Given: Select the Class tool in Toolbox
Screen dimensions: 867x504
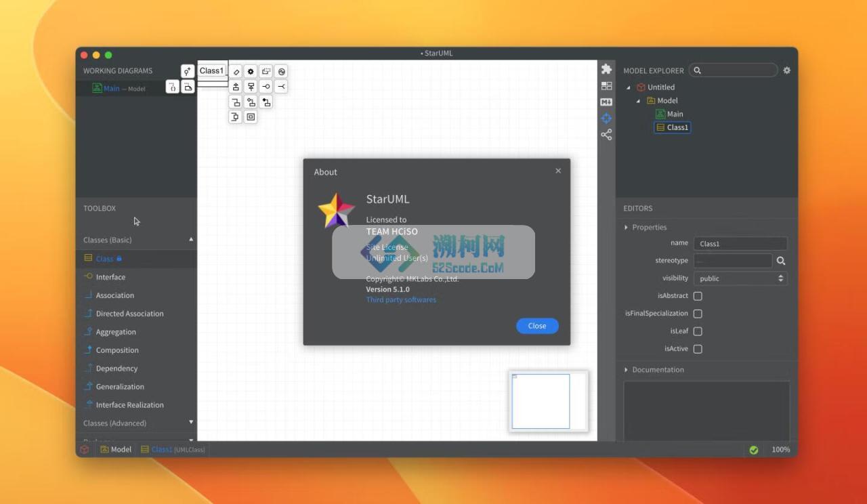Looking at the screenshot, I should [136, 259].
